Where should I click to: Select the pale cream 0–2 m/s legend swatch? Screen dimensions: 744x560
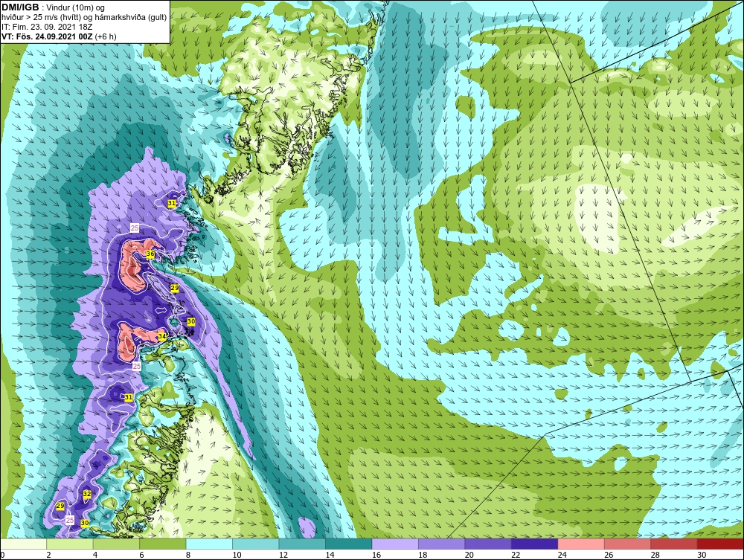23,544
